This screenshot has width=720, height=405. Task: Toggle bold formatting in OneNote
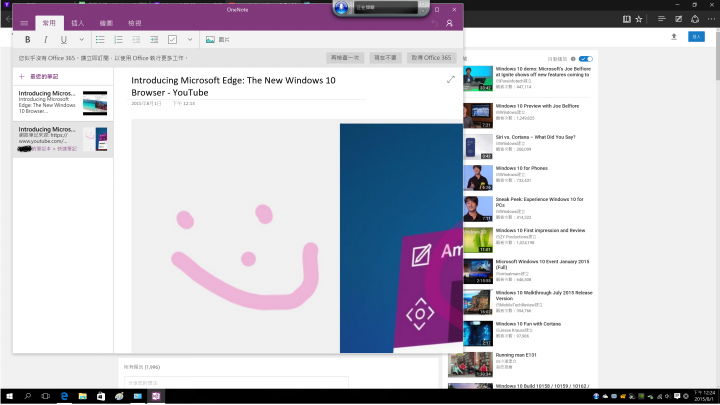pyautogui.click(x=28, y=39)
